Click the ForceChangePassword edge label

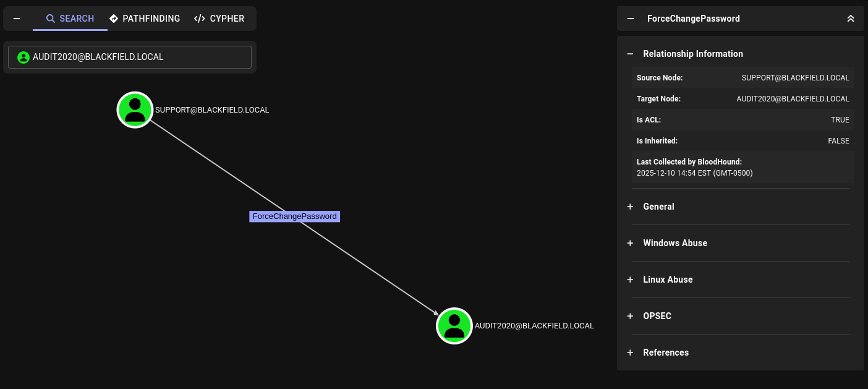(x=294, y=216)
